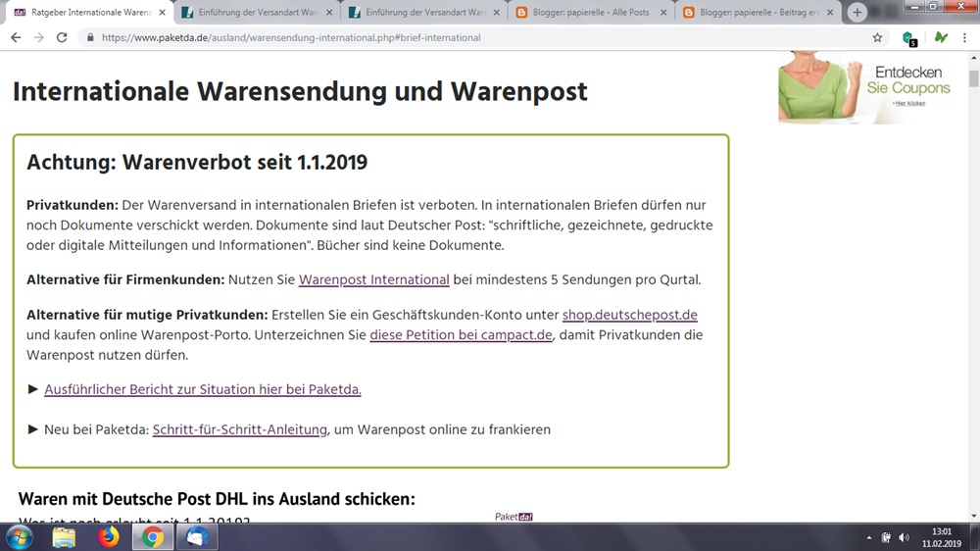Screen dimensions: 980x551
Task: Close the second Einführung der Versandart tab
Action: pyautogui.click(x=496, y=13)
